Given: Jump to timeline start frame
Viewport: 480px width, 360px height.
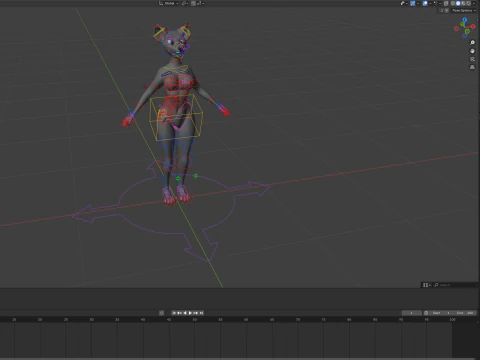Looking at the screenshot, I should click(x=174, y=313).
